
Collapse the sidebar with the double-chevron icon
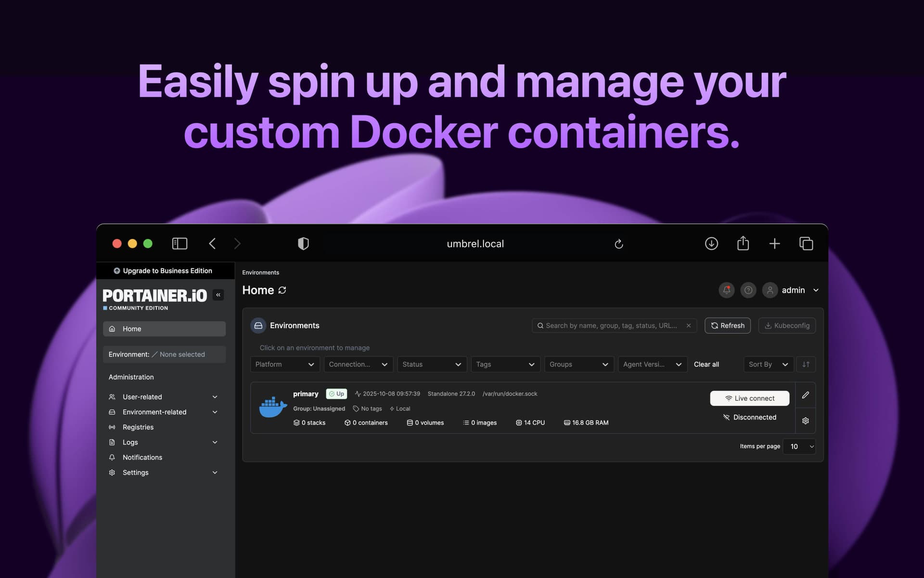(218, 294)
